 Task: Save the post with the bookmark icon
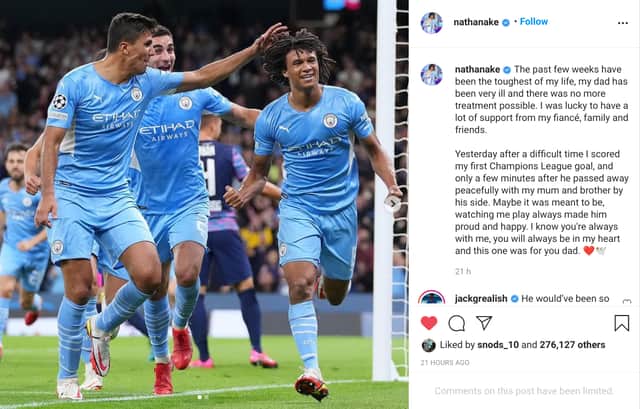[x=622, y=323]
